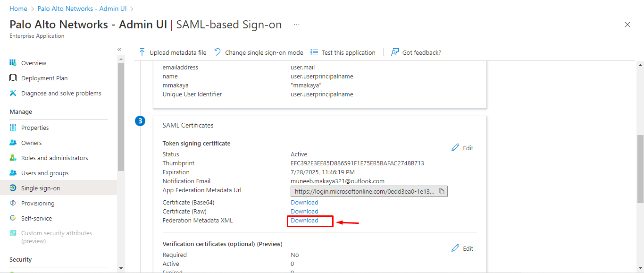Open Properties under Manage

(x=34, y=127)
